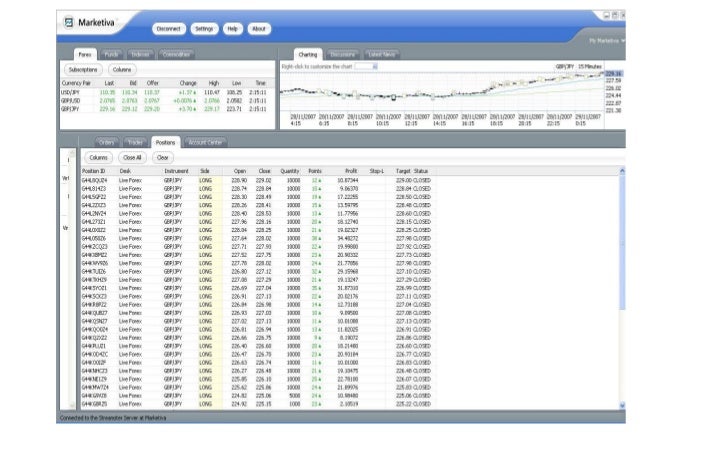728x476 pixels.
Task: Switch to the Commodities tab
Action: (176, 54)
